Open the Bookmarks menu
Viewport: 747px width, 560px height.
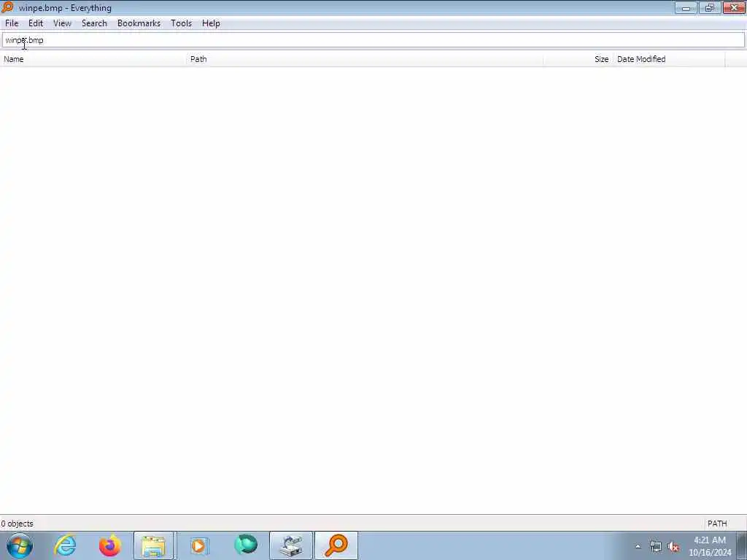click(x=139, y=23)
